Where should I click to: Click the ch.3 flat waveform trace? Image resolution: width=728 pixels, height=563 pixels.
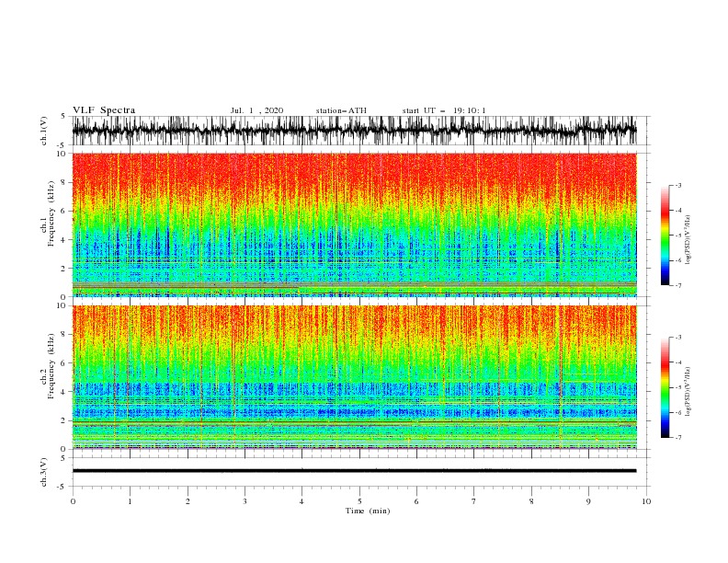pyautogui.click(x=354, y=471)
